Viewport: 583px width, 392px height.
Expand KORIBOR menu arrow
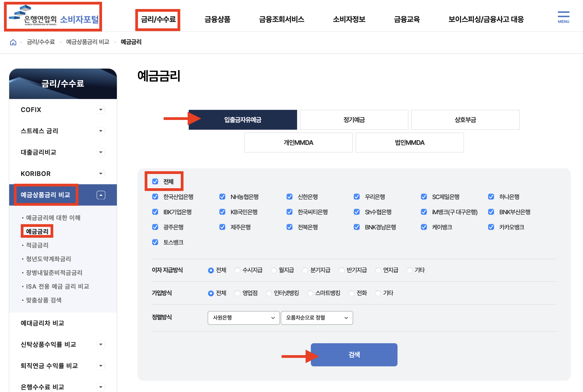click(x=101, y=173)
